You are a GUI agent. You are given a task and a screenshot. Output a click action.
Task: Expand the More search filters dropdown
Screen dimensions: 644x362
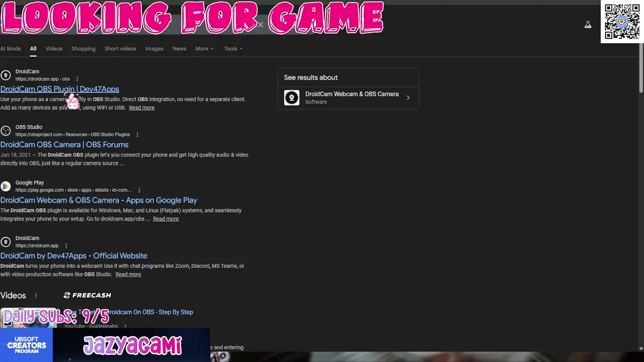point(204,49)
